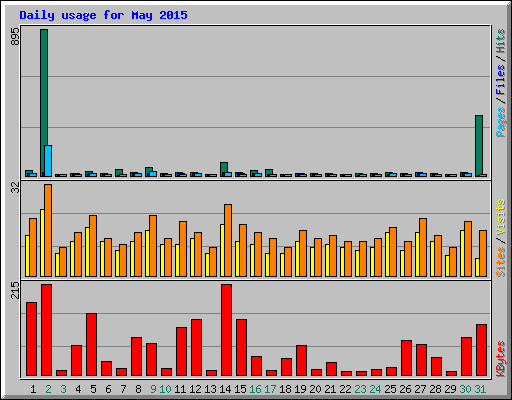Click day label 29 on the x-axis
The width and height of the screenshot is (512, 400).
click(x=450, y=389)
